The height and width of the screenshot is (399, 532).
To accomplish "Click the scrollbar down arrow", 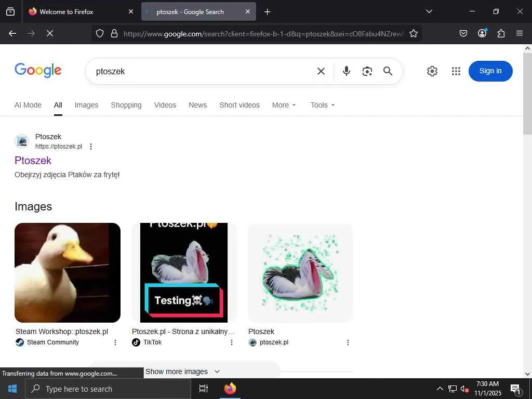I will coord(528,374).
